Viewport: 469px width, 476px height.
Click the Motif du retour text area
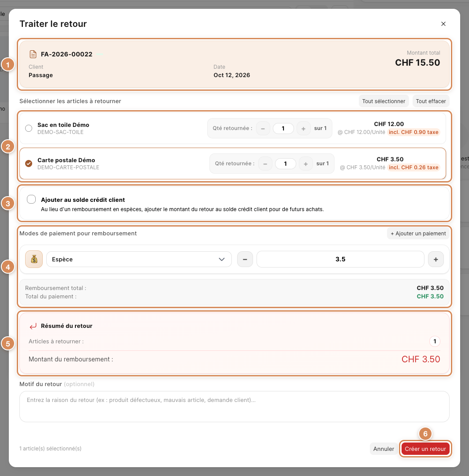point(234,406)
